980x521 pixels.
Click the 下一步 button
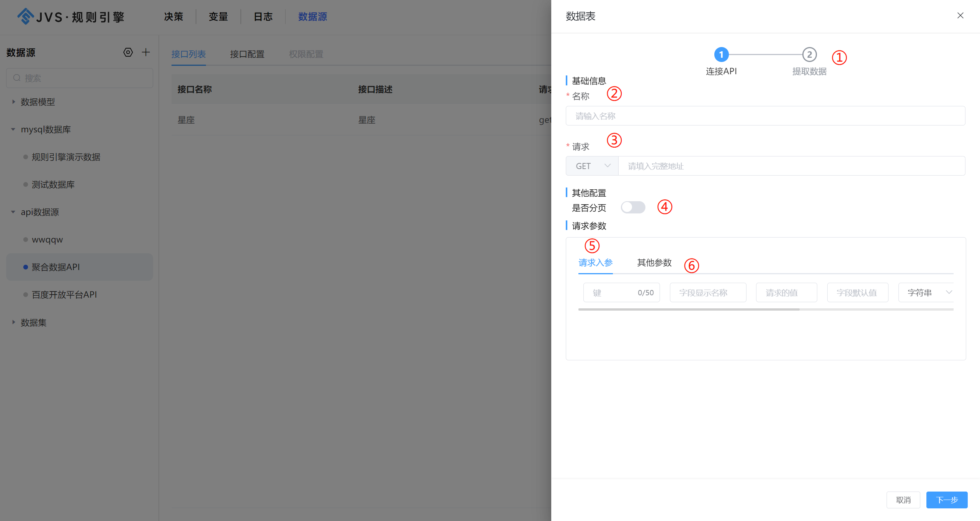click(x=946, y=500)
